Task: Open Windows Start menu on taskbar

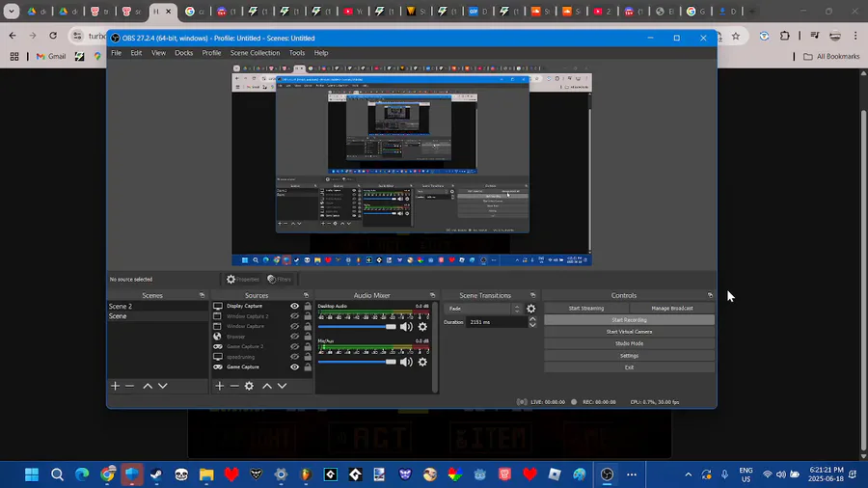Action: (x=32, y=474)
